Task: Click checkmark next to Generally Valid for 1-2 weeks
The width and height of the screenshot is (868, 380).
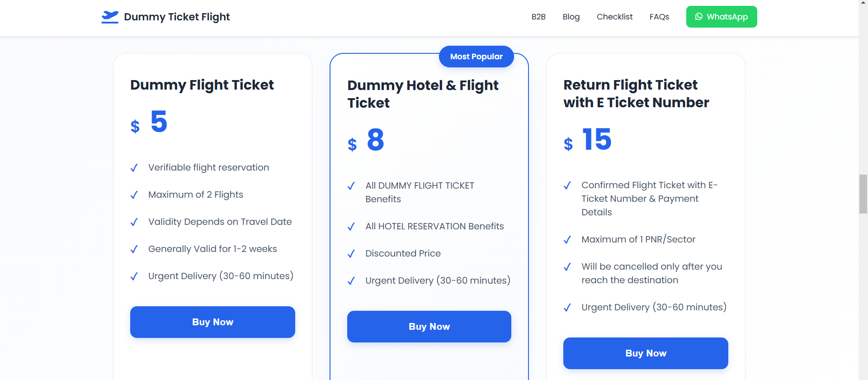Action: click(x=134, y=249)
